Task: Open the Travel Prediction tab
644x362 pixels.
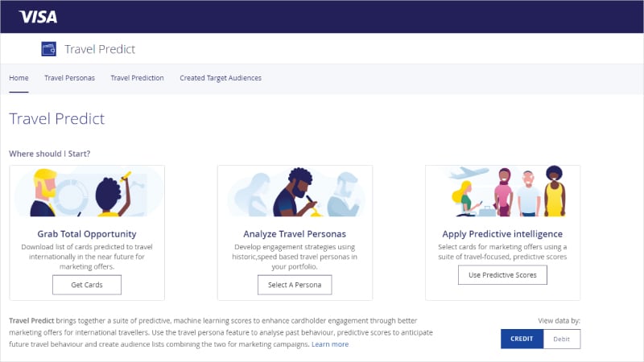Action: pos(137,78)
